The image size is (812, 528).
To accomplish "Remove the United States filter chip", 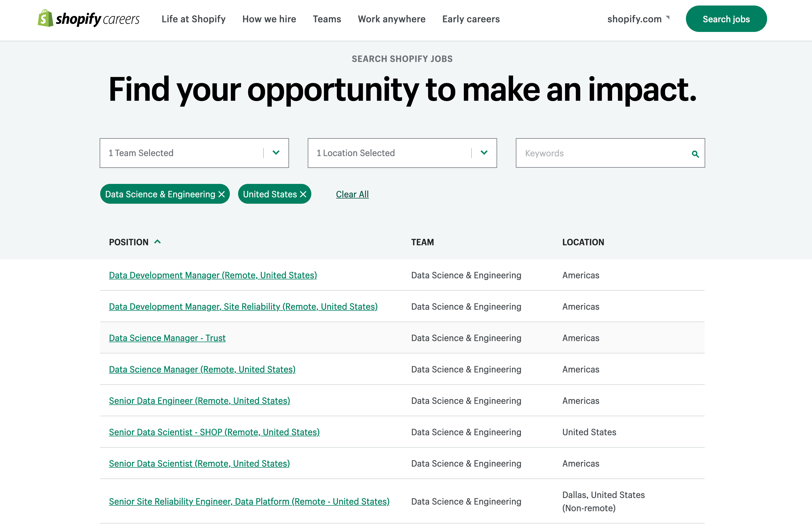I will 303,194.
